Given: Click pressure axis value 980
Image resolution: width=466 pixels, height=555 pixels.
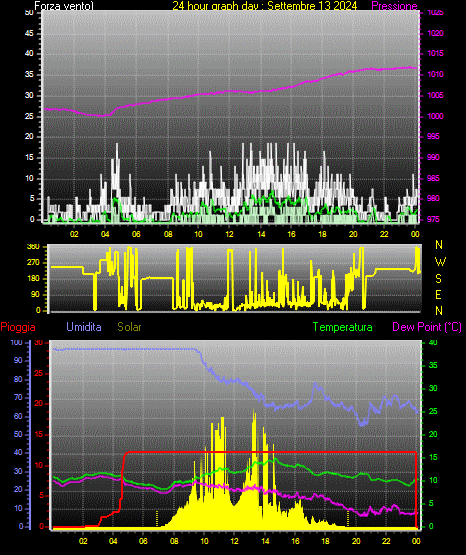Looking at the screenshot, I should coord(433,198).
